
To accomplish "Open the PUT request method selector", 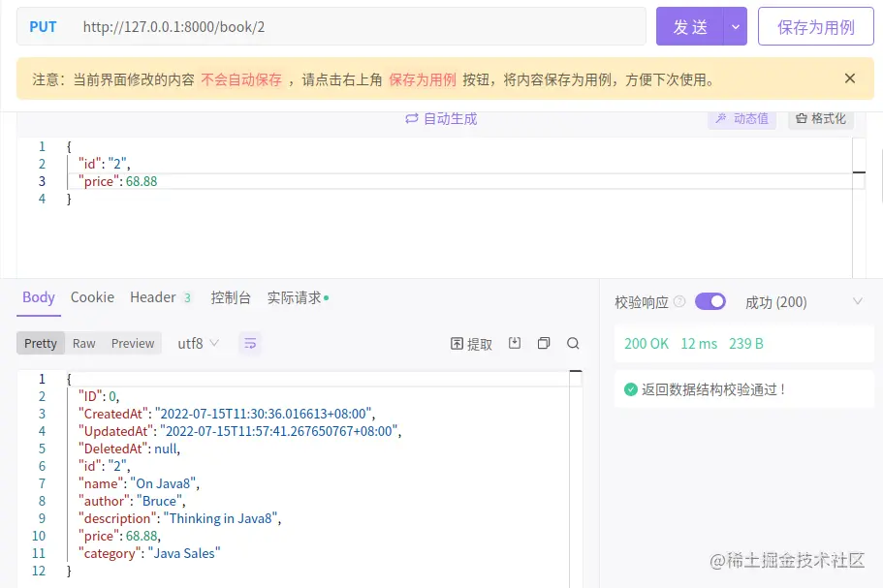I will [43, 26].
